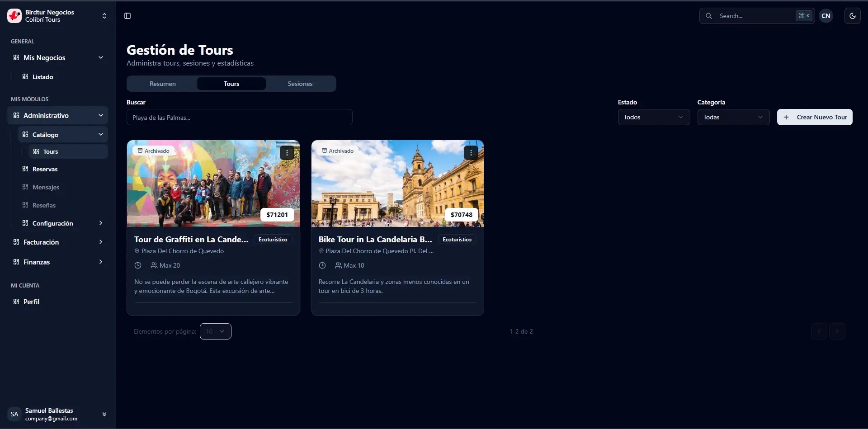Image resolution: width=868 pixels, height=429 pixels.
Task: Open the Bike Tour options menu
Action: 472,153
